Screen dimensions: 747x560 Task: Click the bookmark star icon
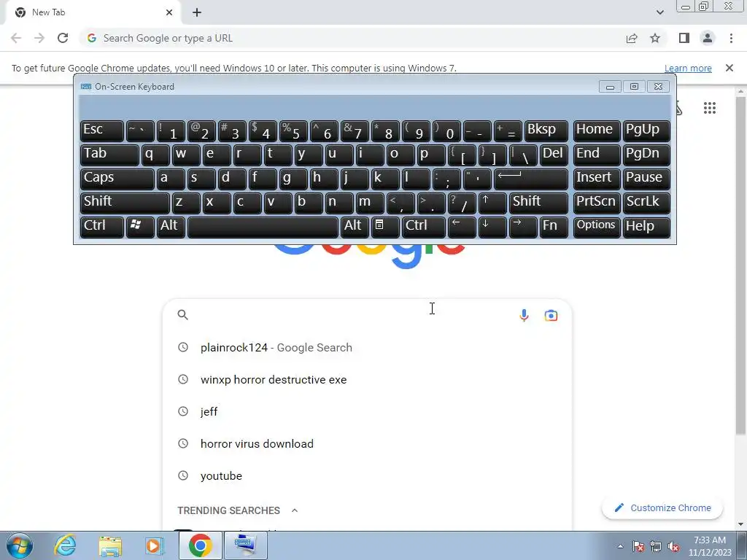pyautogui.click(x=655, y=38)
